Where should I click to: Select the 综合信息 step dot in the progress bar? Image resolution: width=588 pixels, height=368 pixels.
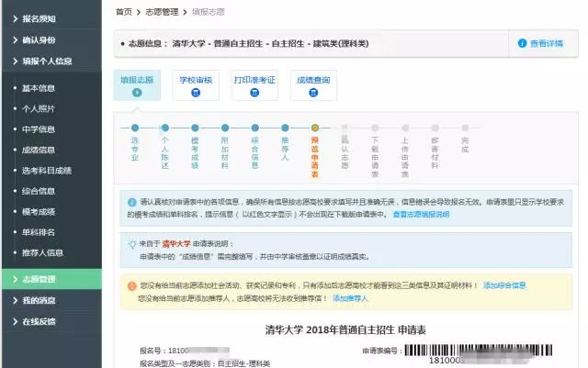point(255,128)
